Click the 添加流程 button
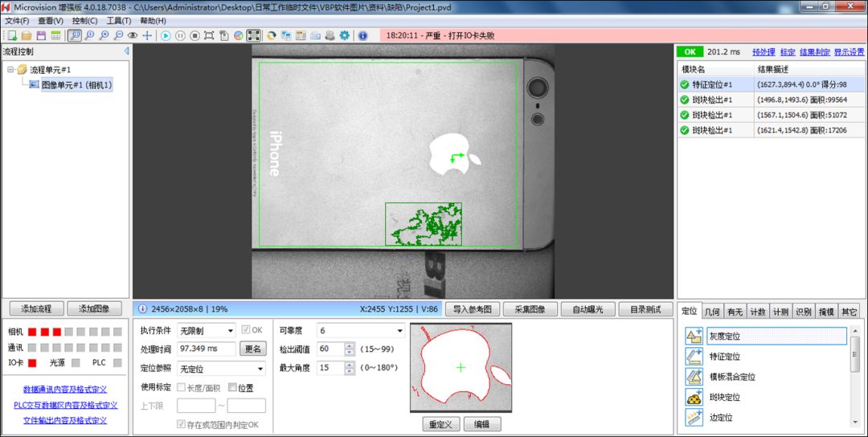This screenshot has height=437, width=868. click(35, 308)
